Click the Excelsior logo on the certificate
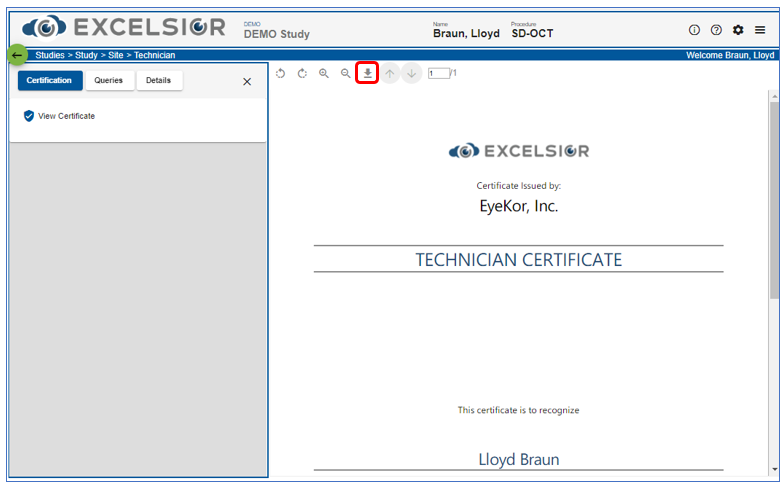 [x=519, y=151]
